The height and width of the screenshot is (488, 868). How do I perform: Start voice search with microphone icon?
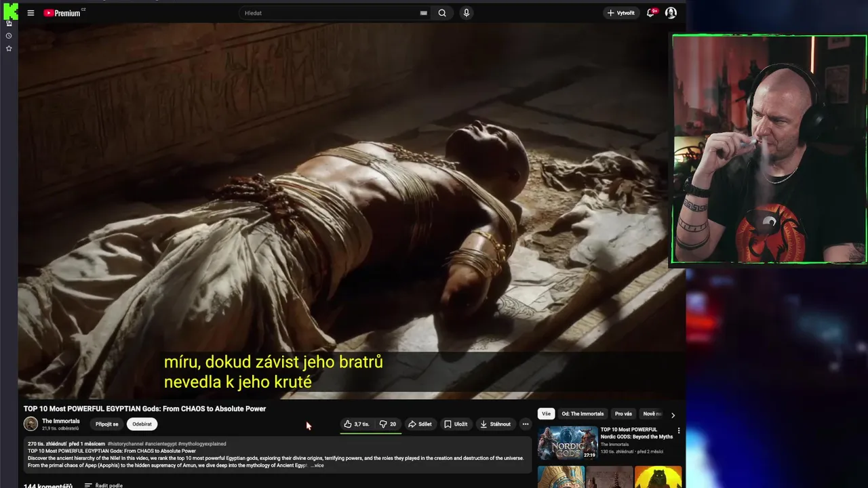click(466, 13)
